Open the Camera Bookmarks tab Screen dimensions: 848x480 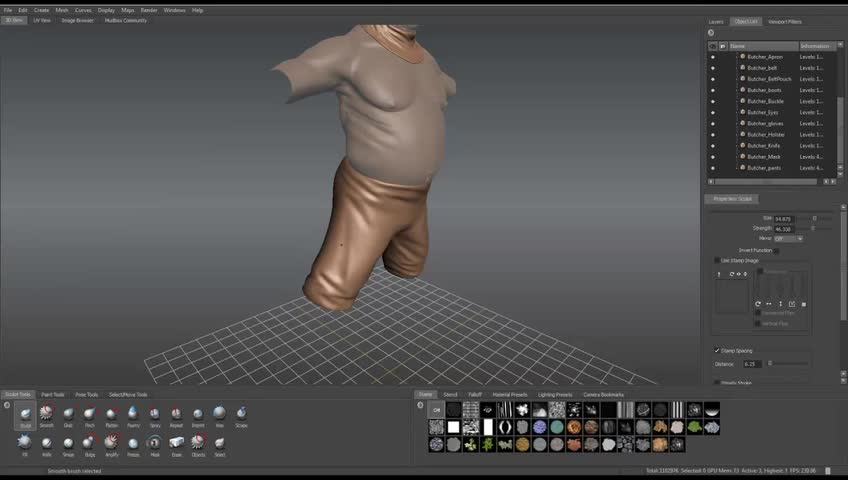point(604,395)
